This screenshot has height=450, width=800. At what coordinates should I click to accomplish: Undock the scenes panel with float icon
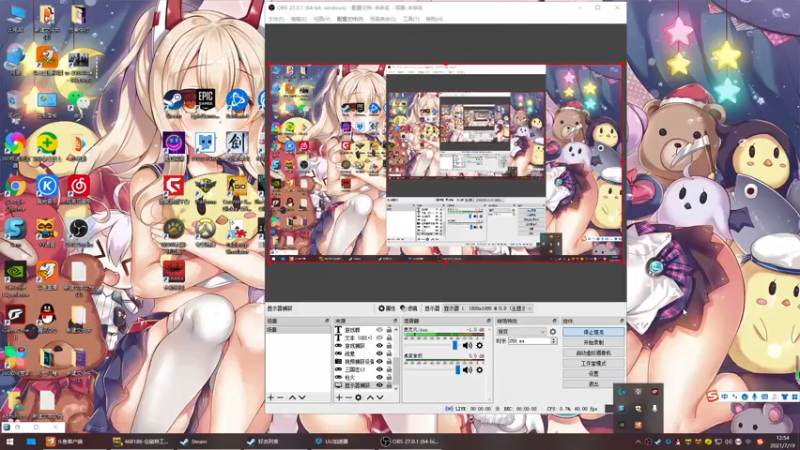click(x=327, y=321)
